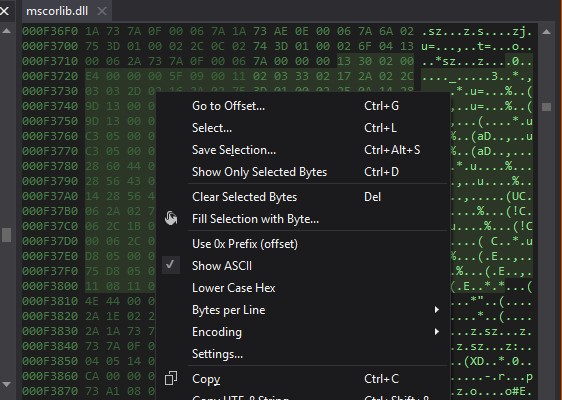562x400 pixels.
Task: Click offset 000F36F0 in hex view
Action: 50,31
